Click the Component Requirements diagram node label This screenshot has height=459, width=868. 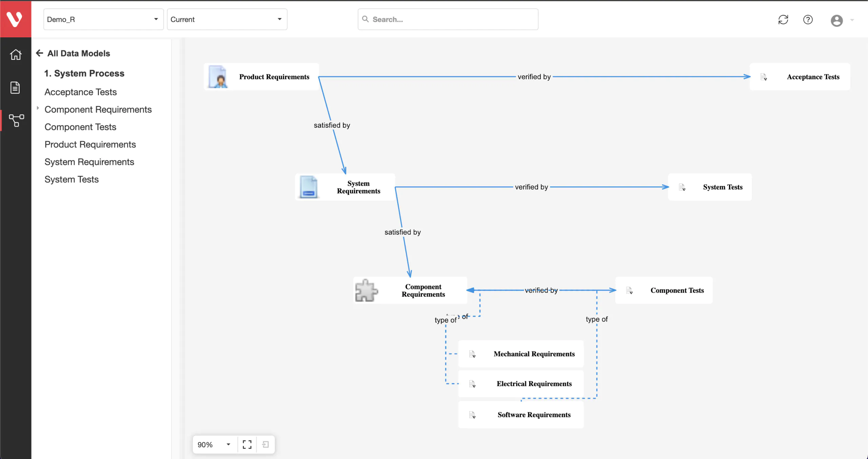pos(423,290)
